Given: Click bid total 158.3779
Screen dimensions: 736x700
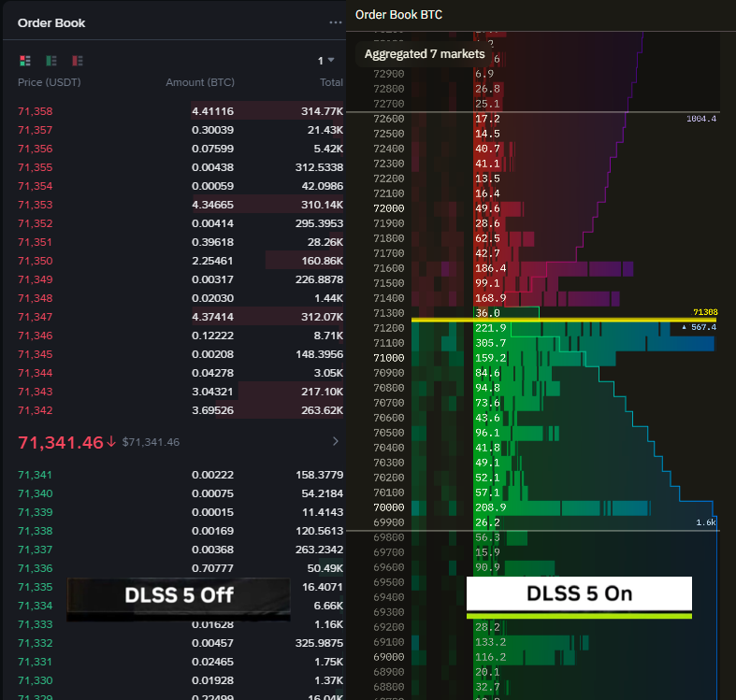Looking at the screenshot, I should [x=319, y=475].
